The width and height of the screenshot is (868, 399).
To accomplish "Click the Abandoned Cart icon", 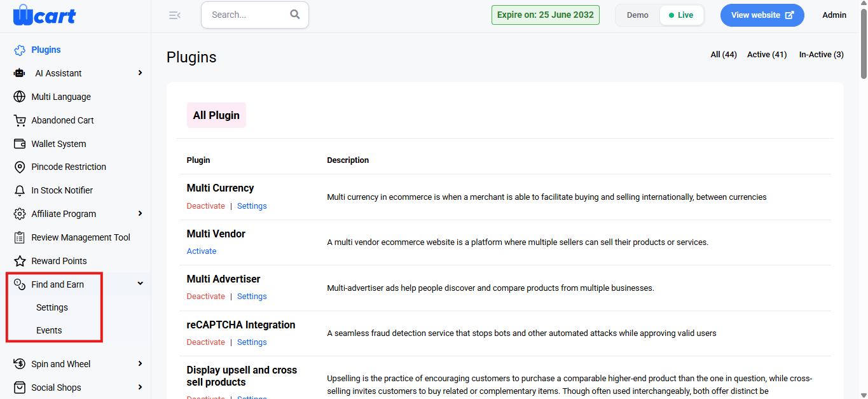I will tap(20, 120).
